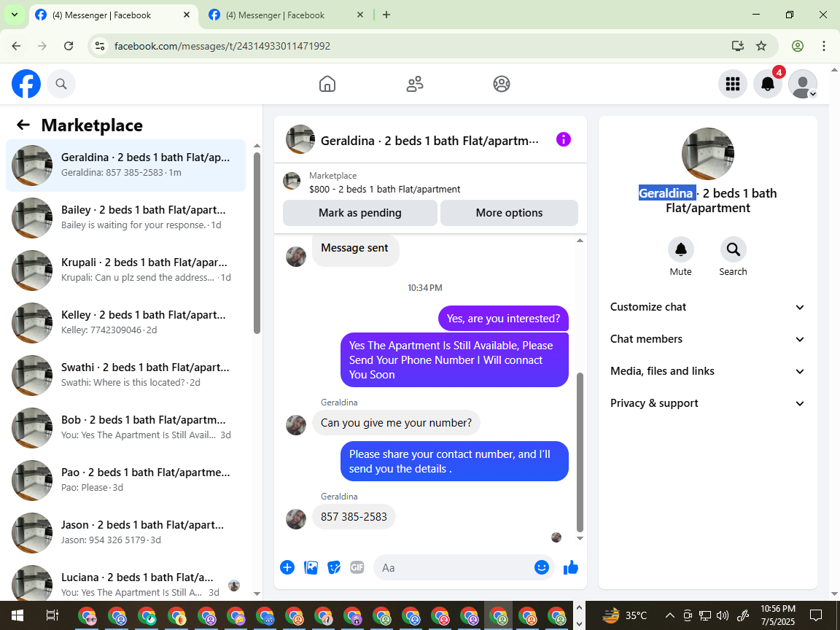Open Chrome profile icon in toolbar
This screenshot has width=840, height=630.
[x=798, y=46]
